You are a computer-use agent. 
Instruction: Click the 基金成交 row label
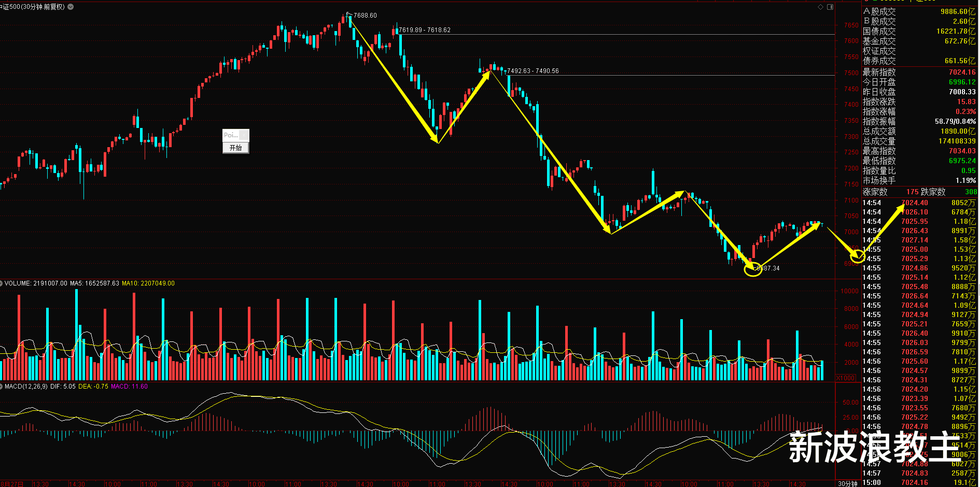(x=879, y=41)
